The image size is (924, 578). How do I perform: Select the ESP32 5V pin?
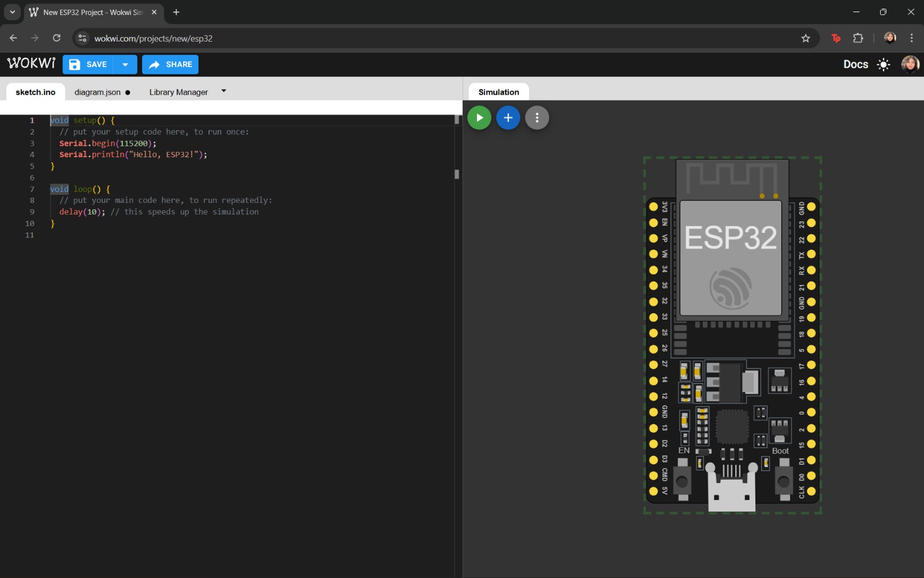pos(653,491)
